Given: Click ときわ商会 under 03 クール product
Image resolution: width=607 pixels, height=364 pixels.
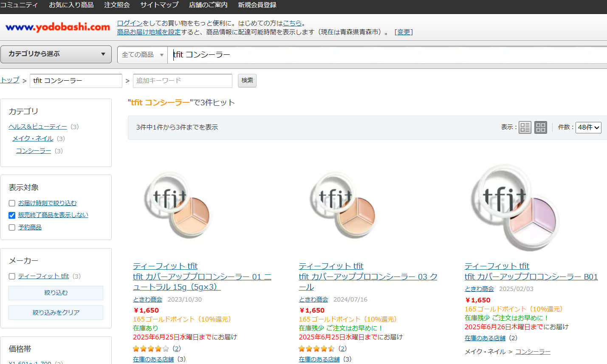Looking at the screenshot, I should click(x=313, y=300).
